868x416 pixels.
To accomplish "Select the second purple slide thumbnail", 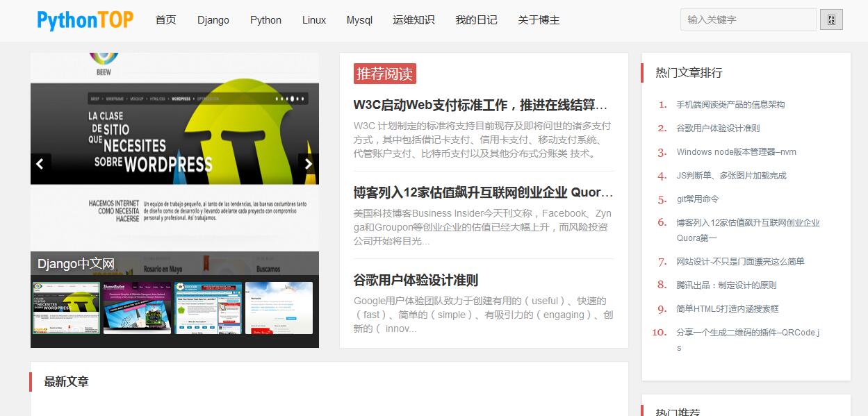I will (x=137, y=308).
